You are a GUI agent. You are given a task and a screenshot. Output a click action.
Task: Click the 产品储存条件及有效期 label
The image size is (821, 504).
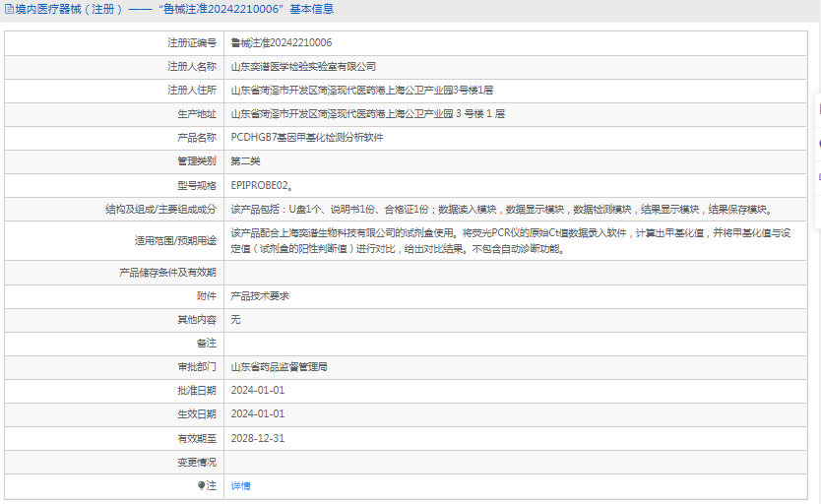[x=167, y=273]
